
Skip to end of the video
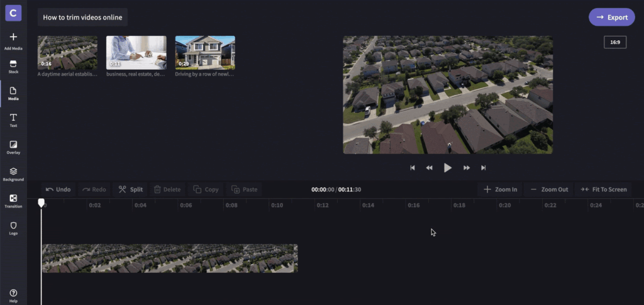pyautogui.click(x=484, y=167)
